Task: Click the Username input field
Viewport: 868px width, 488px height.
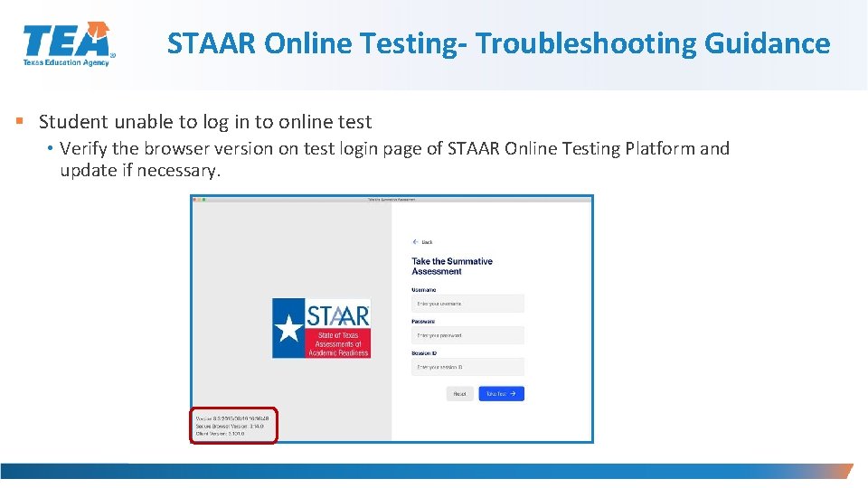Action: tap(467, 304)
